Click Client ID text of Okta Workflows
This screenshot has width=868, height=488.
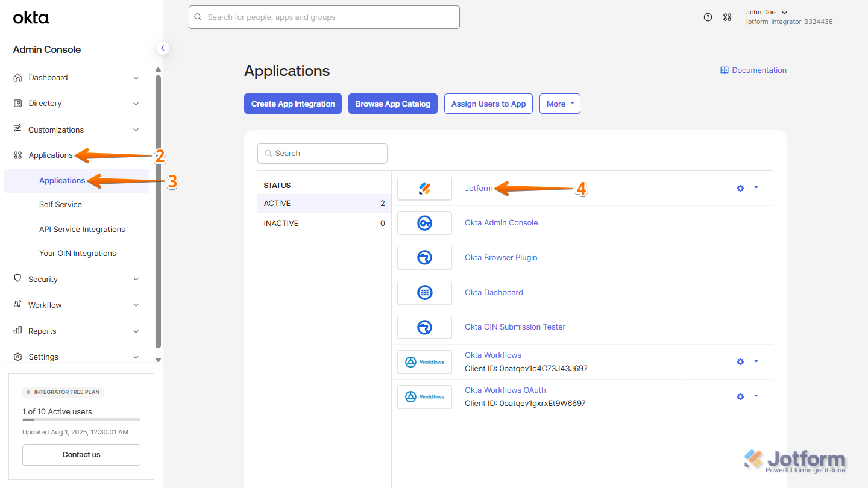point(526,369)
